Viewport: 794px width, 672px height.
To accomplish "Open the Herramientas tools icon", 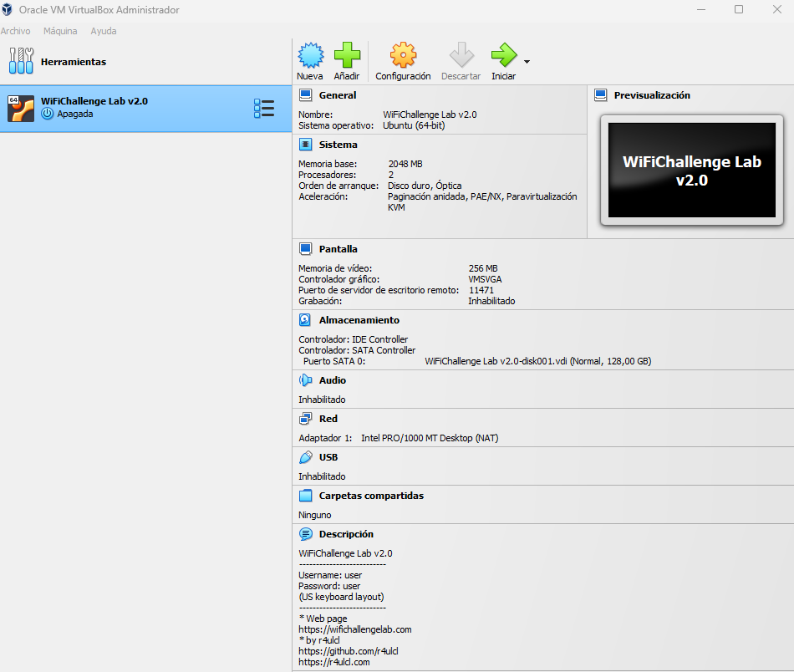I will (x=21, y=61).
